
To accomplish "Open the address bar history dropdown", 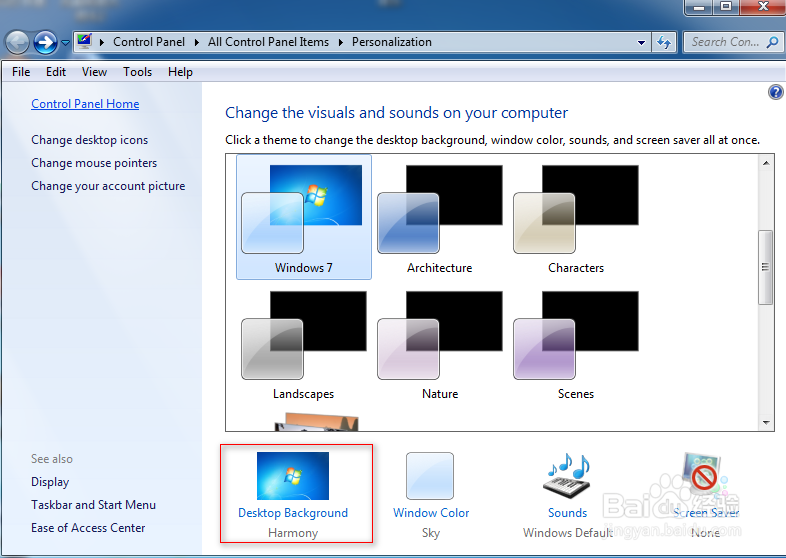I will coord(641,43).
